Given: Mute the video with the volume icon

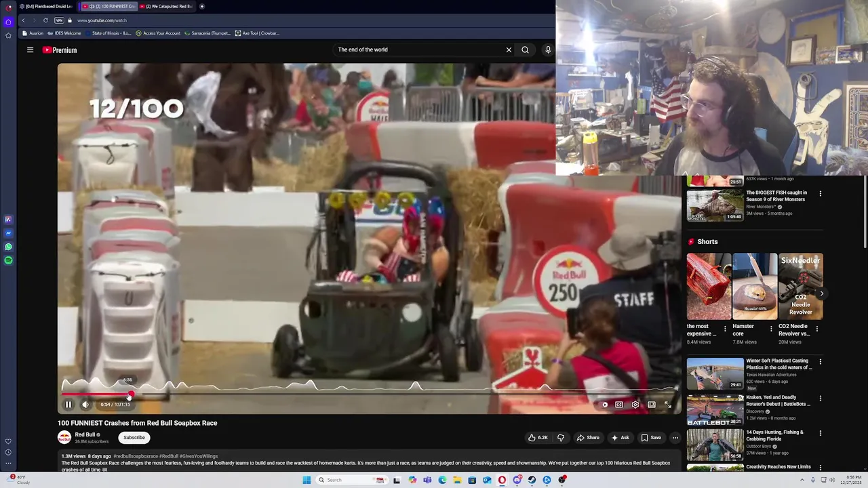Looking at the screenshot, I should tap(85, 405).
